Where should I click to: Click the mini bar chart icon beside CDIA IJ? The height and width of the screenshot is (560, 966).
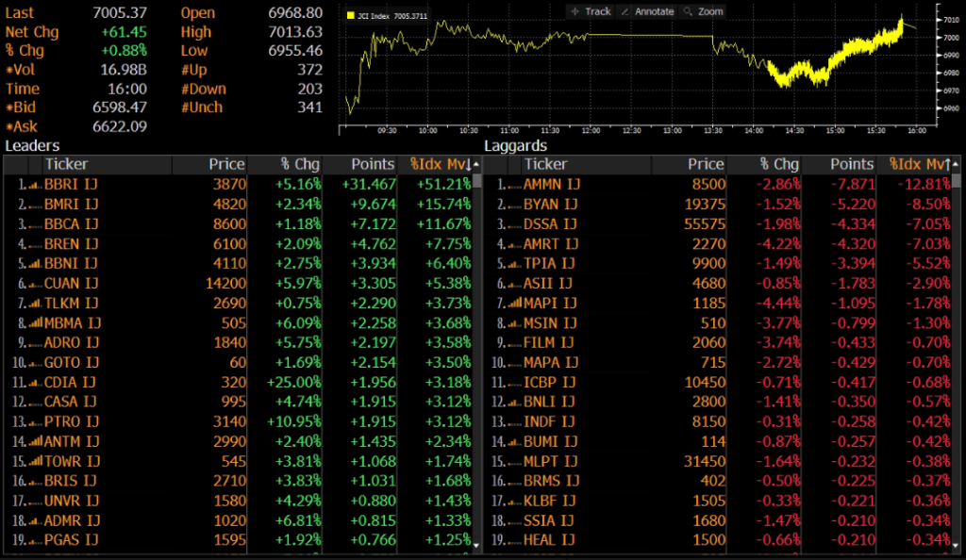pyautogui.click(x=35, y=383)
